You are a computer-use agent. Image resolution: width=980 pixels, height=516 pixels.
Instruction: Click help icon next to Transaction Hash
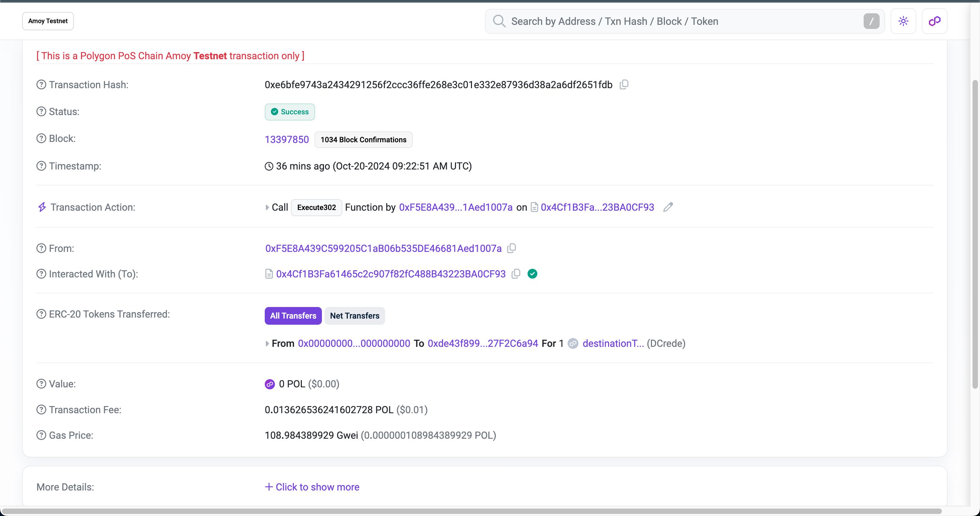[41, 84]
